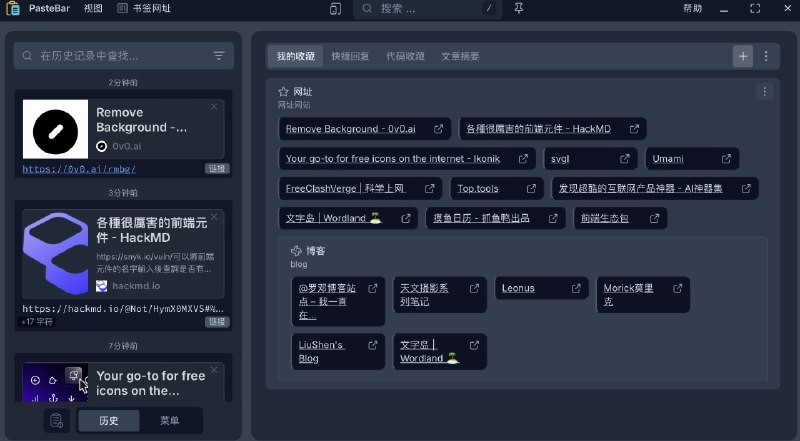The width and height of the screenshot is (800, 441).
Task: Toggle the pin window icon
Action: point(519,8)
